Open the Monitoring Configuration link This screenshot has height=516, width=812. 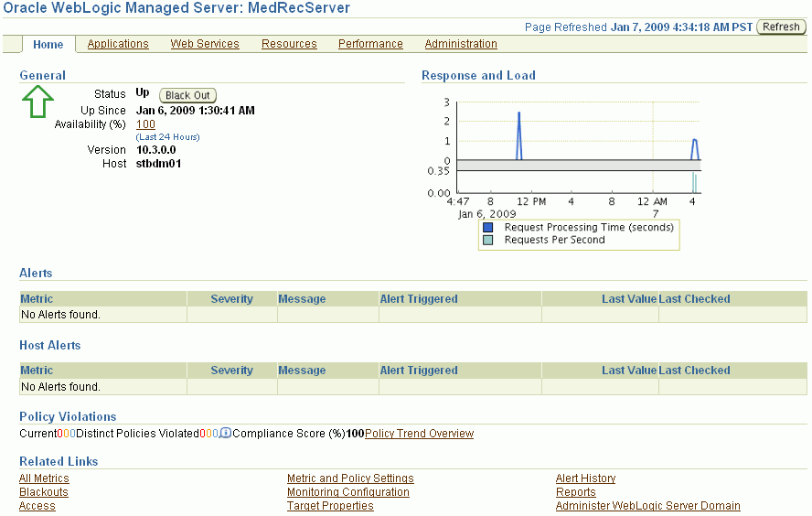tap(348, 492)
